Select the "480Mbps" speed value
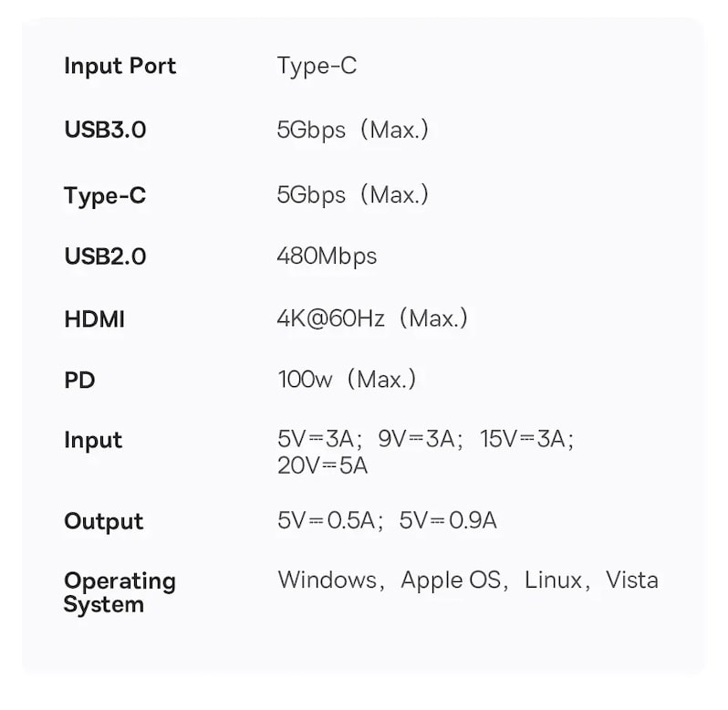 pyautogui.click(x=327, y=256)
